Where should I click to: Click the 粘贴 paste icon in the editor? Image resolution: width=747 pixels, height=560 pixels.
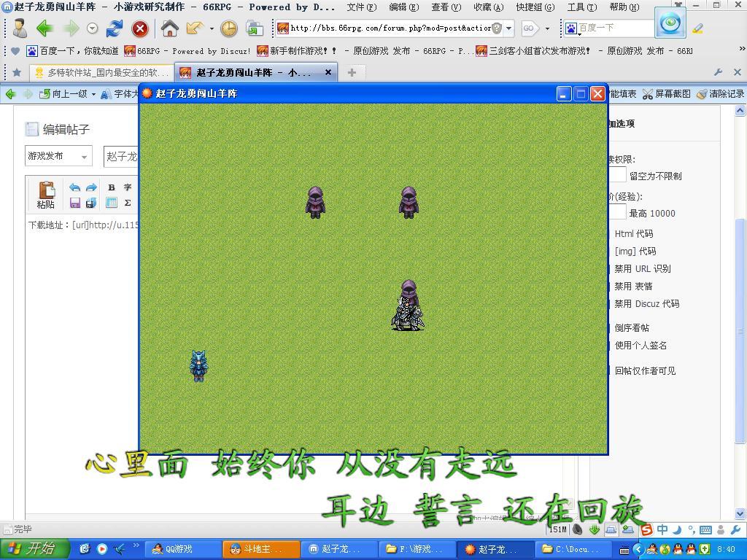[46, 195]
